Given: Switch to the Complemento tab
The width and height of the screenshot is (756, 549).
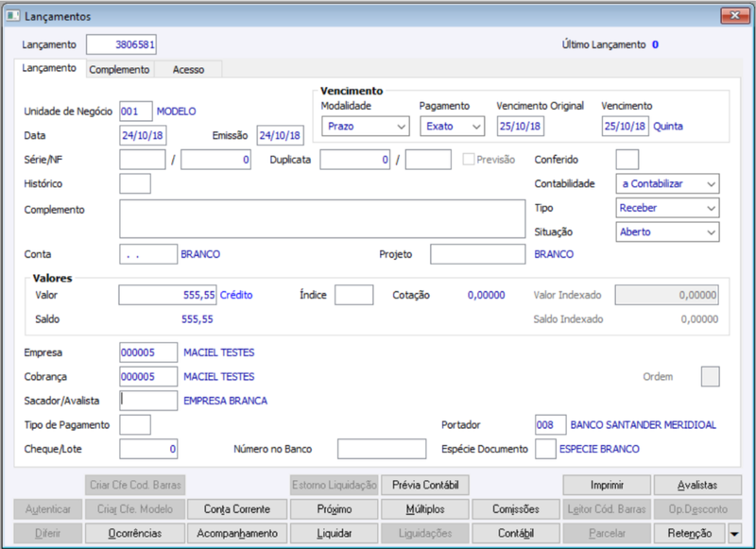Looking at the screenshot, I should point(120,69).
